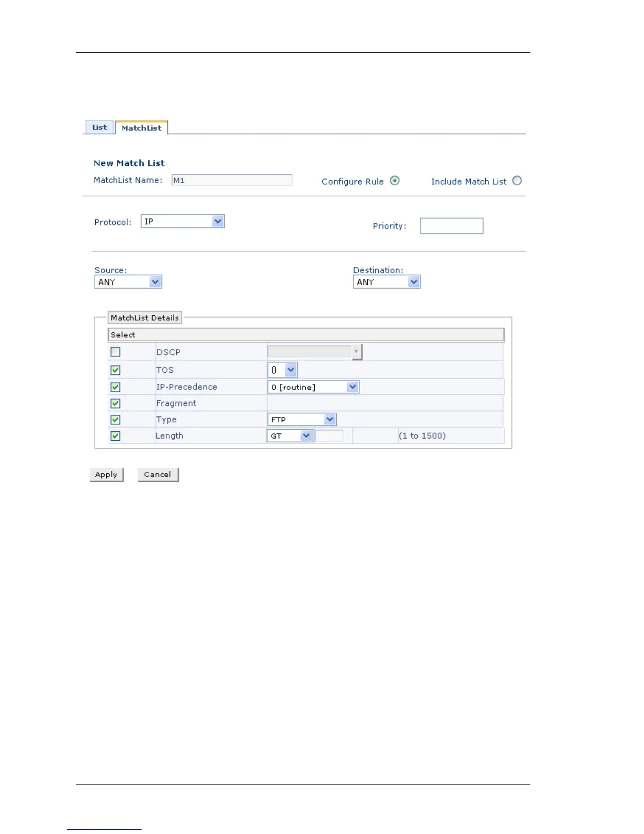Open the TOS value dropdown showing 0
Image resolution: width=644 pixels, height=834 pixels.
[283, 370]
